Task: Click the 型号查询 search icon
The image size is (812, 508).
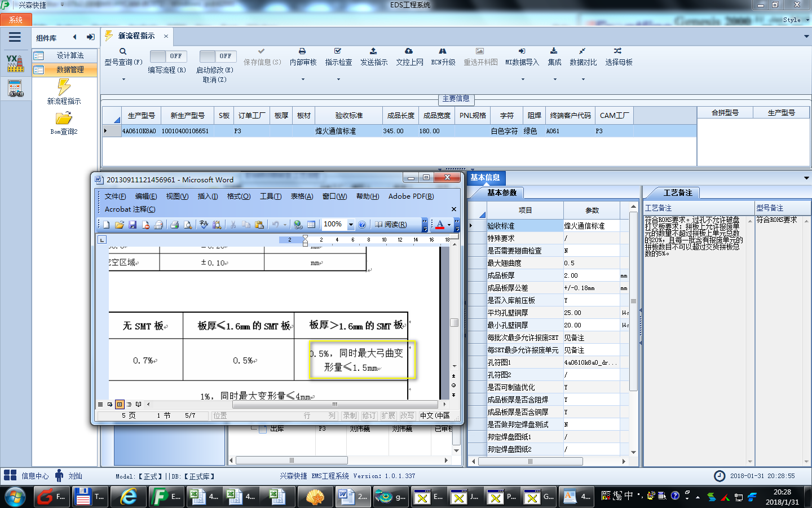Action: coord(122,51)
